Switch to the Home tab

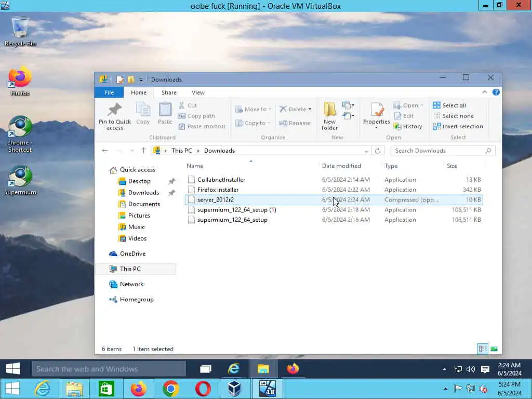(139, 92)
